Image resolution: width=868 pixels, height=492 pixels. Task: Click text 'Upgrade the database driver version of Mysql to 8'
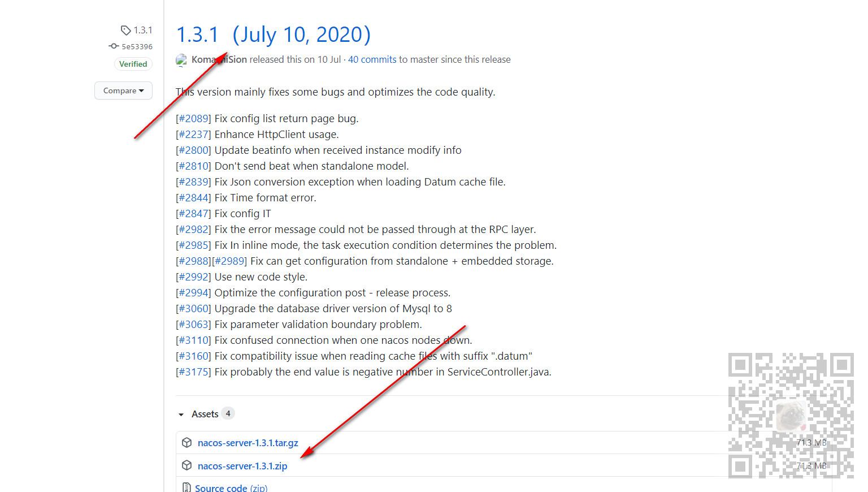[x=333, y=308]
